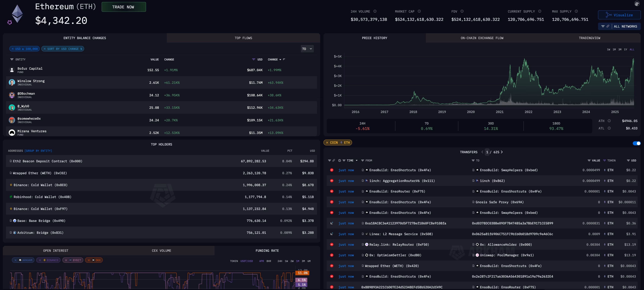Click the ATH info icon

[x=609, y=121]
